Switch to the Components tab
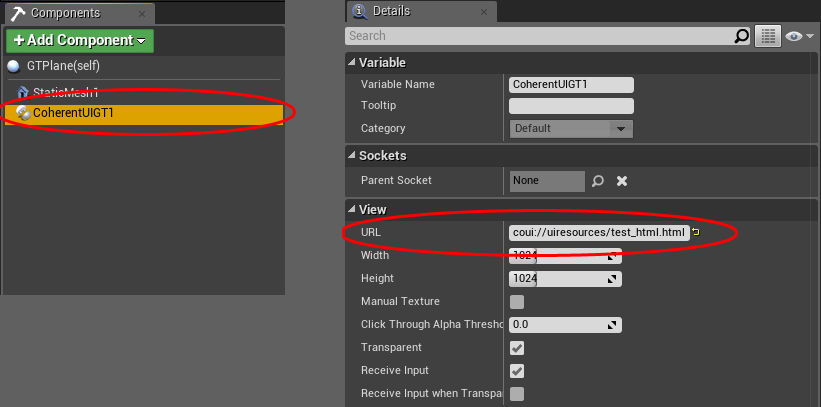 click(x=65, y=13)
